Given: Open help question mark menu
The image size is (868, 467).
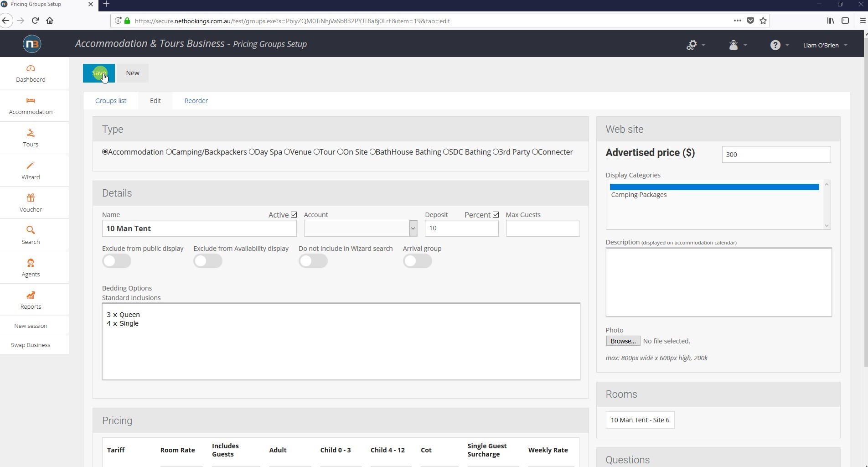Looking at the screenshot, I should (x=780, y=45).
